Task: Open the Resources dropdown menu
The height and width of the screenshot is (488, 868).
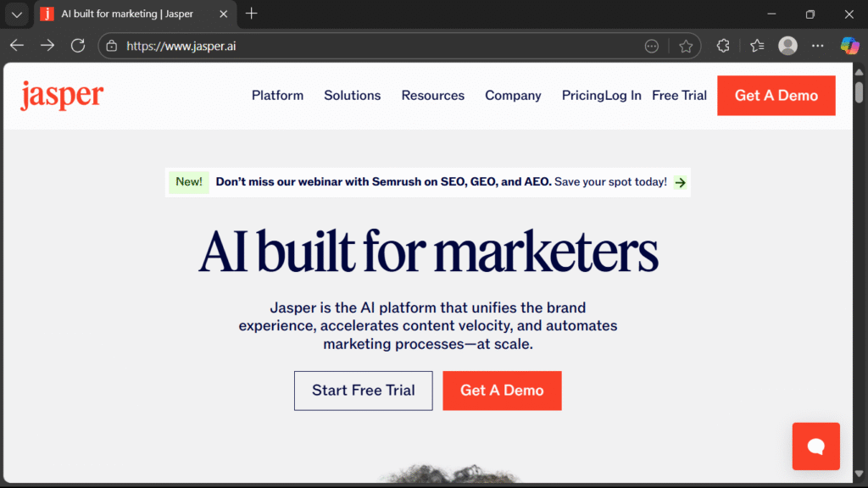Action: [432, 96]
